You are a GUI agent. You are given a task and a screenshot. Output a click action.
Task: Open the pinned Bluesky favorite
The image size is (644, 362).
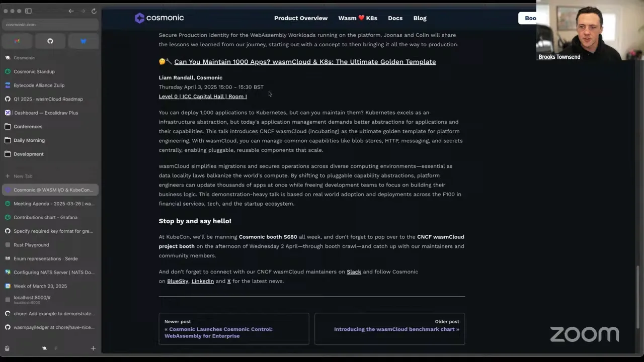(x=84, y=41)
